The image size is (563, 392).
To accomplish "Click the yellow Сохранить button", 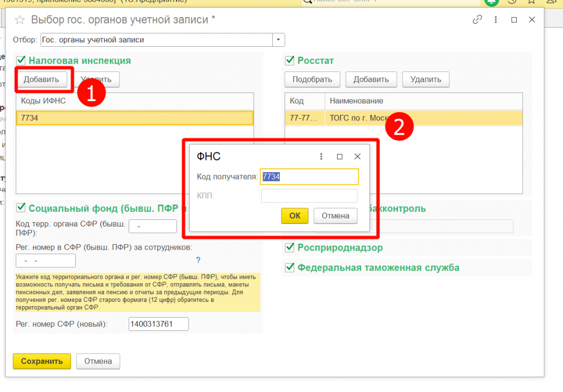I will 42,361.
